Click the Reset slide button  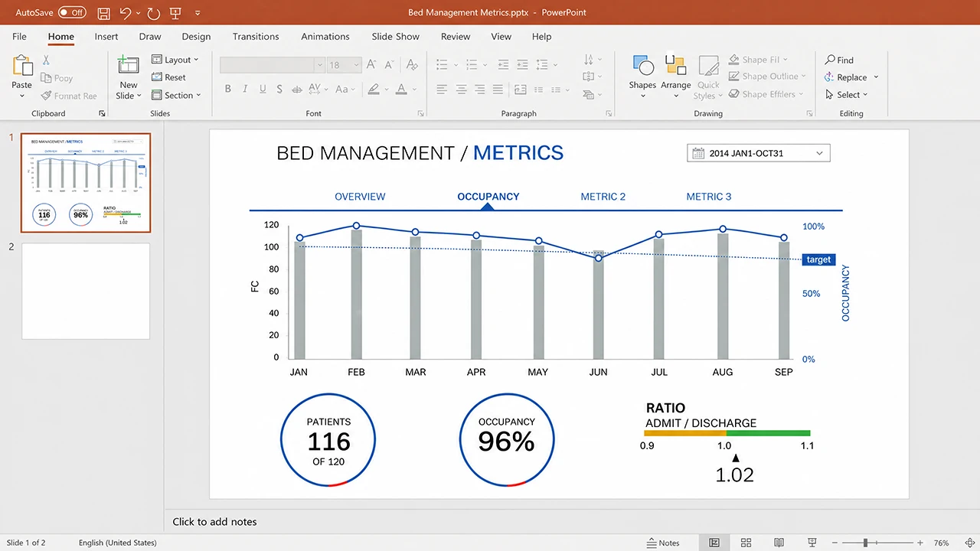168,77
